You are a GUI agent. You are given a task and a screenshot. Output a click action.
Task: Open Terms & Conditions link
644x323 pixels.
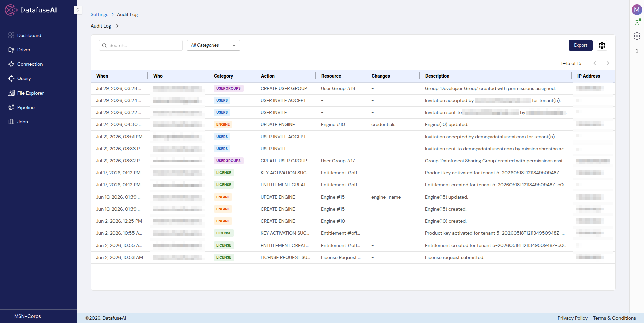pyautogui.click(x=614, y=318)
